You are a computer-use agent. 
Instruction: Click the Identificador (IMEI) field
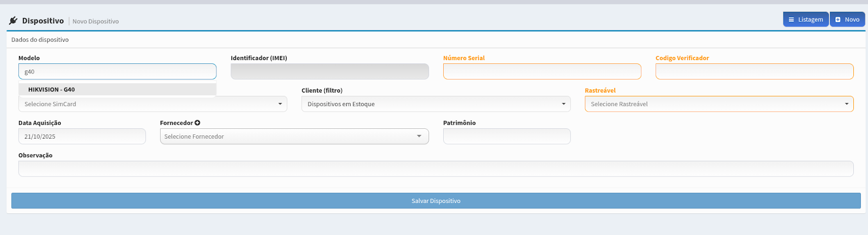click(330, 71)
